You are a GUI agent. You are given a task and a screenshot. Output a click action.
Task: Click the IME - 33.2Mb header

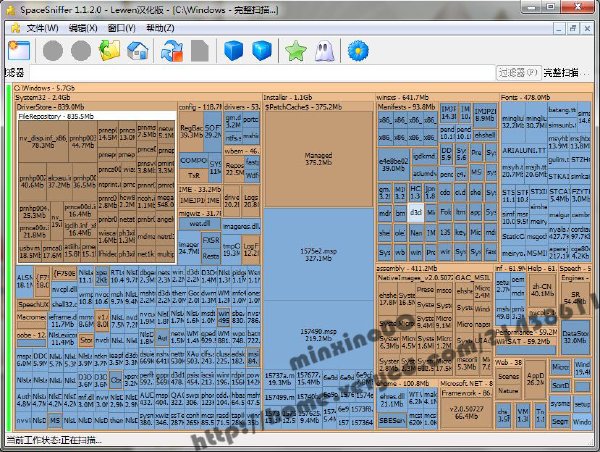pos(200,189)
